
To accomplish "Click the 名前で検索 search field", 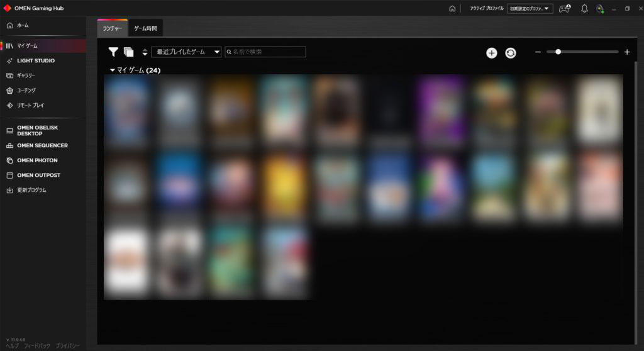I will click(x=265, y=52).
